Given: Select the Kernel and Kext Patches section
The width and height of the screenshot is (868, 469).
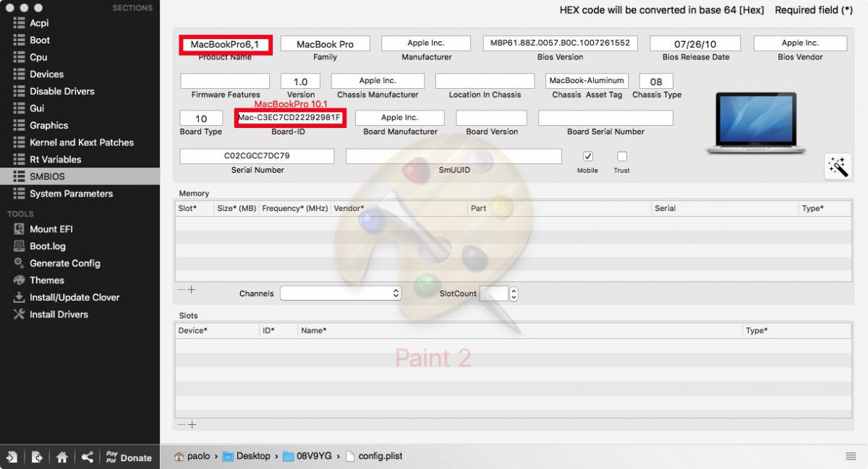Looking at the screenshot, I should (x=81, y=142).
